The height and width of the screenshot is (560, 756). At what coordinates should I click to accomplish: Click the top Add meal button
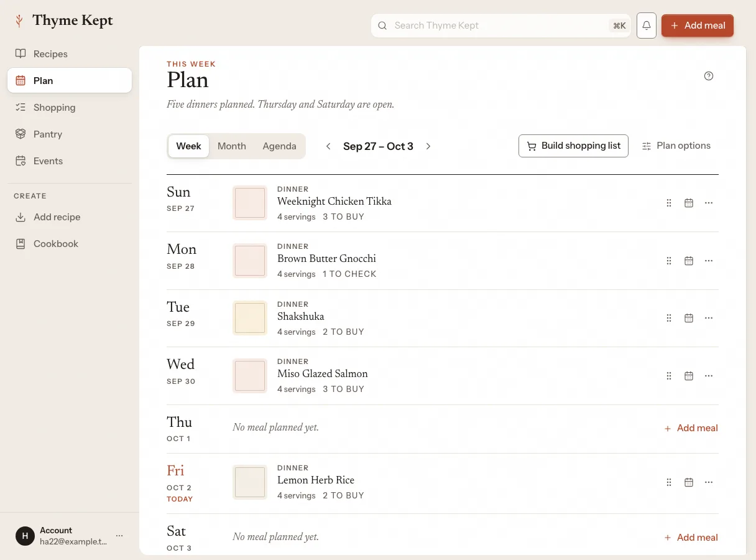(x=698, y=26)
